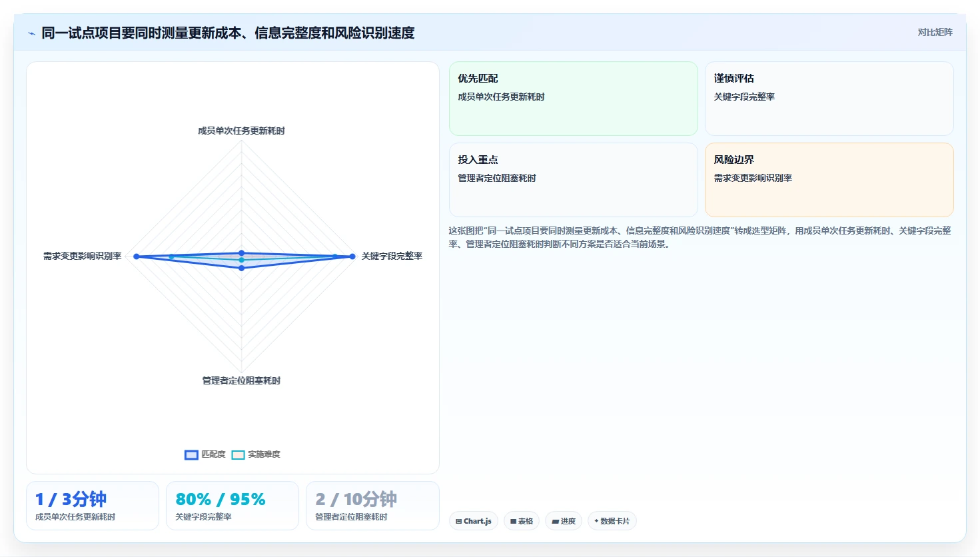Click the 1 / 3分钟 stat card

pos(93,506)
